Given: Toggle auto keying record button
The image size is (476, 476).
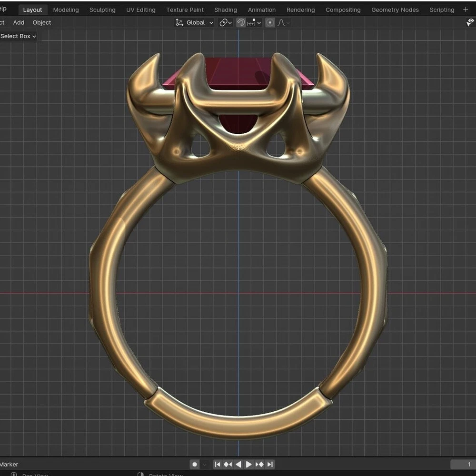Looking at the screenshot, I should (195, 464).
